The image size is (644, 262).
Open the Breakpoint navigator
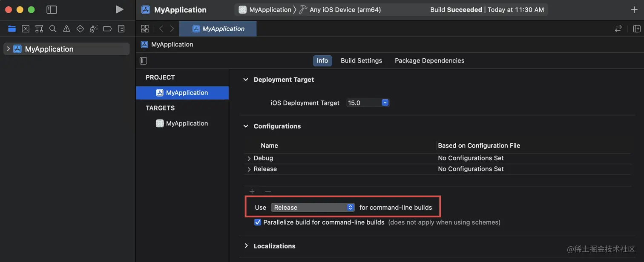107,28
